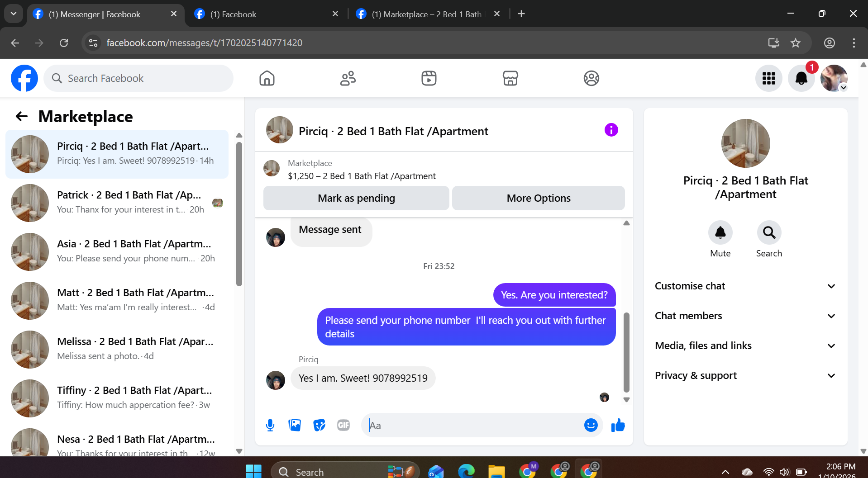Open the notifications bell with badge
Image resolution: width=868 pixels, height=478 pixels.
pyautogui.click(x=801, y=78)
